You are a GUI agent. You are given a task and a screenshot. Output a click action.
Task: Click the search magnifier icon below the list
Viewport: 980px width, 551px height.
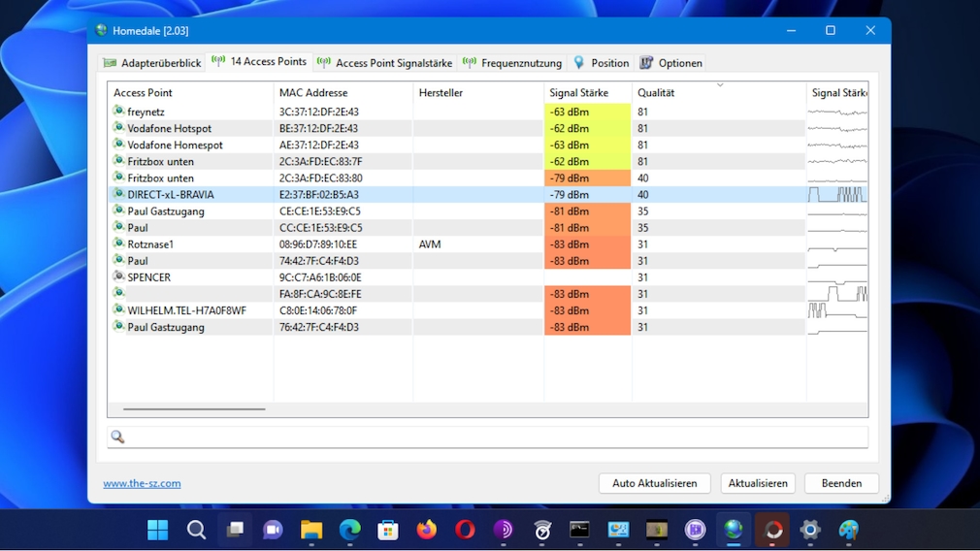tap(117, 438)
